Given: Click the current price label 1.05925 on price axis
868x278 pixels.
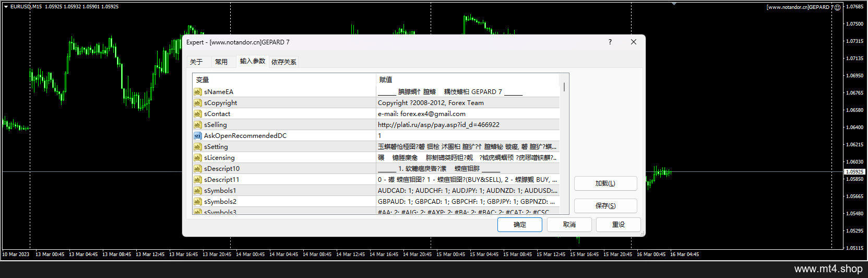Looking at the screenshot, I should [855, 171].
